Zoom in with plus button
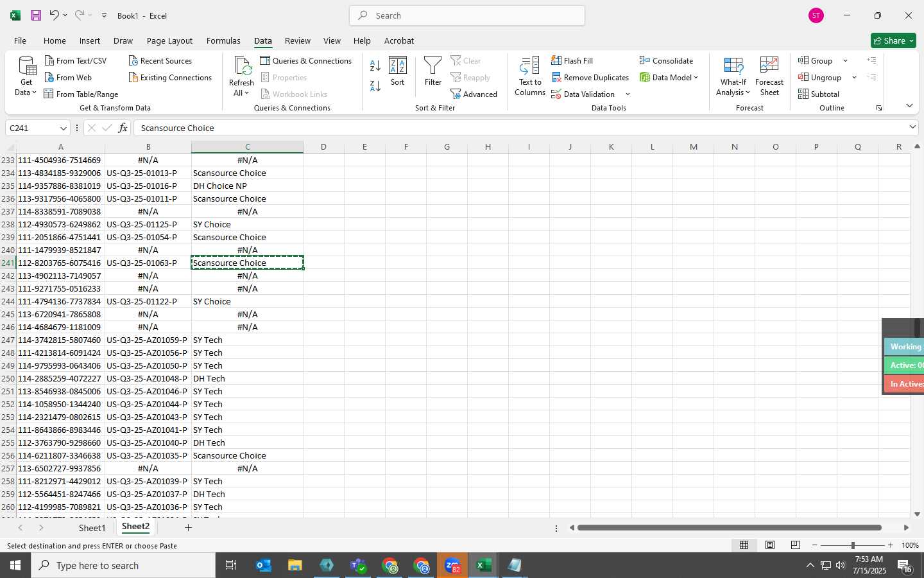Image resolution: width=924 pixels, height=578 pixels. (890, 545)
